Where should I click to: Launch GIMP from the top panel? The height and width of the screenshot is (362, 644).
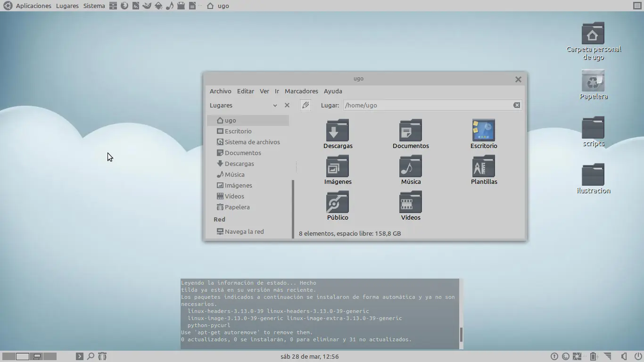pos(147,6)
